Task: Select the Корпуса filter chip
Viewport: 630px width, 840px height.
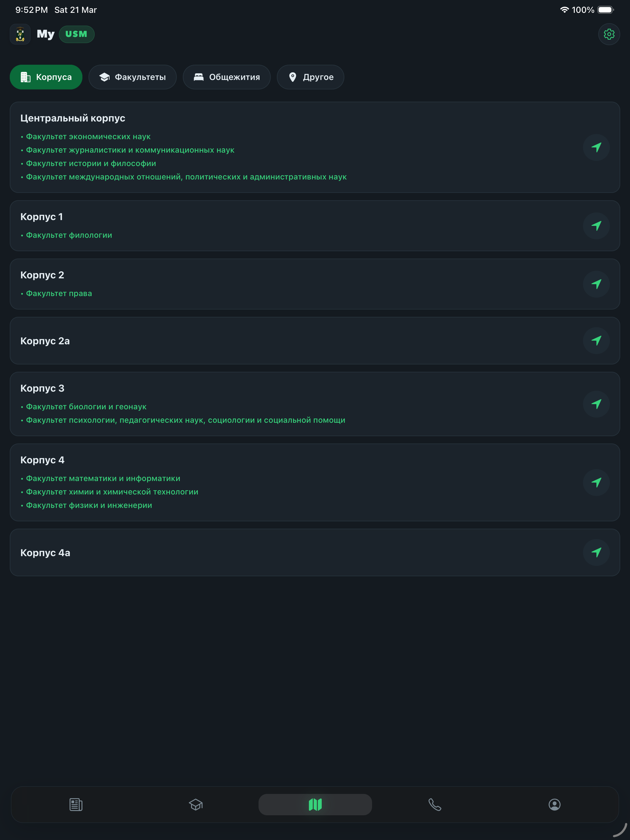Action: 46,77
